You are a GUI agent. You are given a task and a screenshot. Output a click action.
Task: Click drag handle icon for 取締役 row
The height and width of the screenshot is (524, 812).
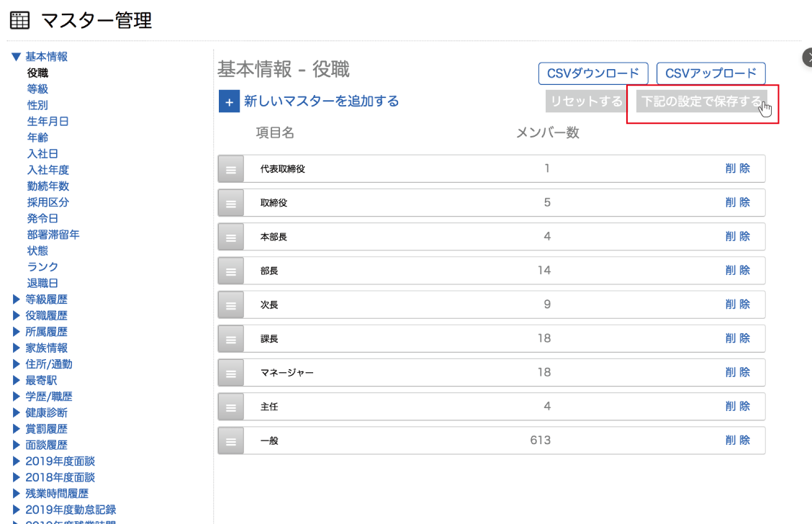[x=230, y=203]
